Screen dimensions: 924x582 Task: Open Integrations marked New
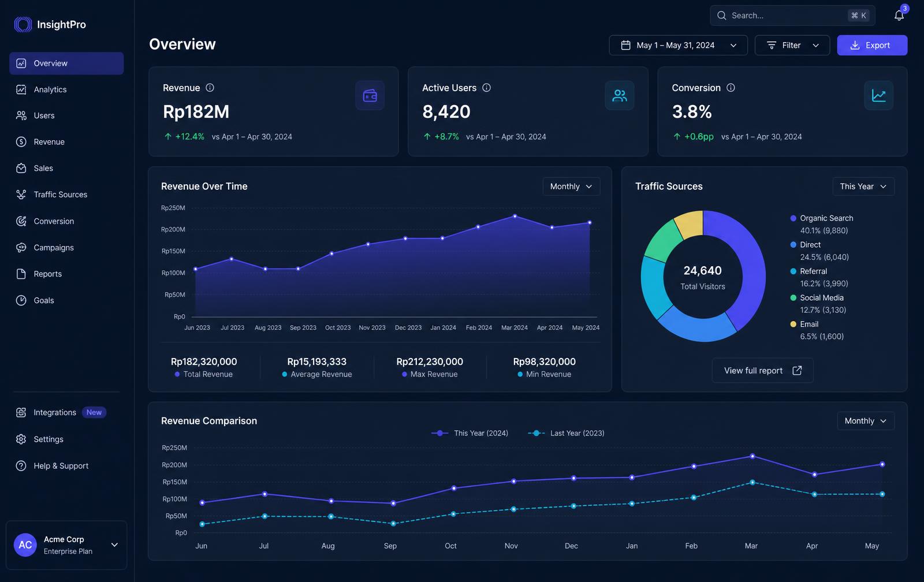tap(66, 412)
